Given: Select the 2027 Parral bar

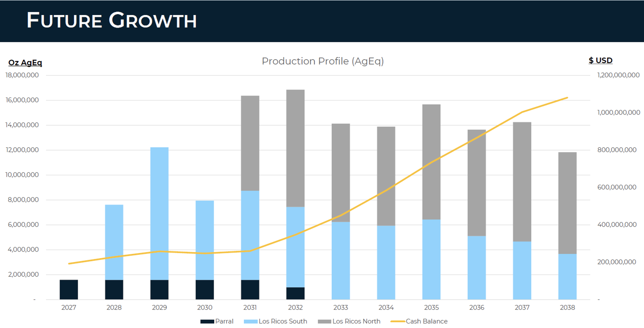Looking at the screenshot, I should coord(69,290).
